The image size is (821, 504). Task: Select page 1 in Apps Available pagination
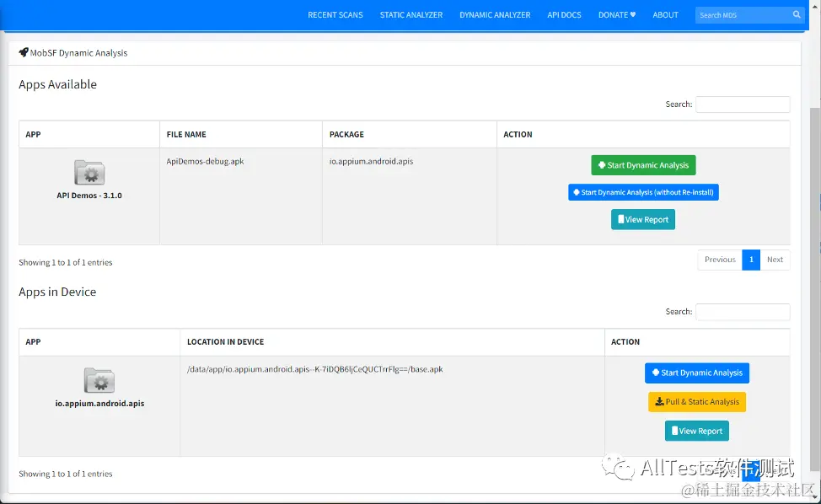pos(751,260)
